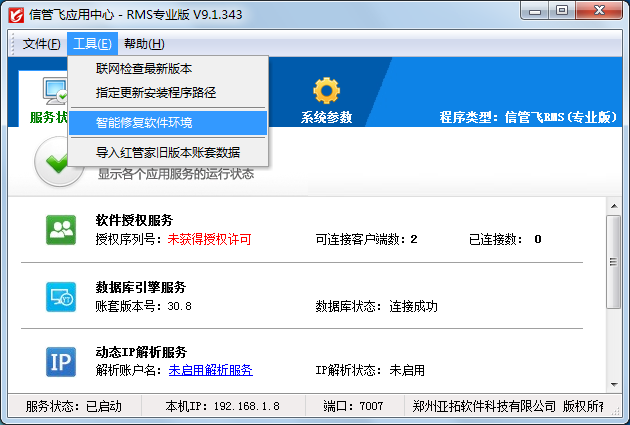Choose 指定更新安装程序路径 menu entry
Viewport: 630px width, 425px height.
156,93
